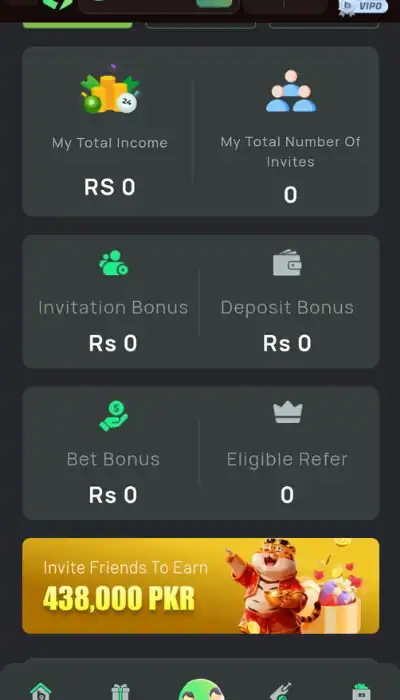Screen dimensions: 400x700
Task: Switch to the middle tab under header
Action: click(200, 25)
